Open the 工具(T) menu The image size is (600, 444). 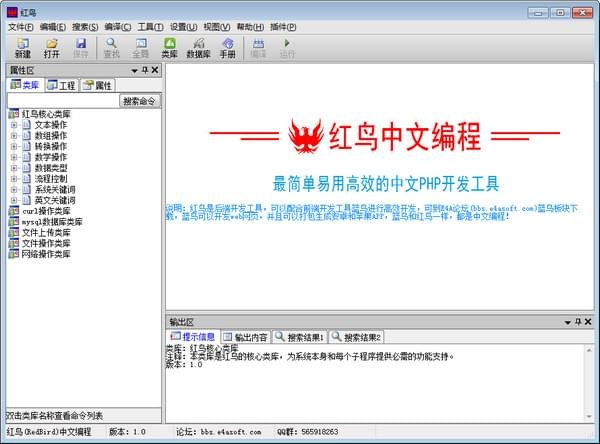pos(150,26)
